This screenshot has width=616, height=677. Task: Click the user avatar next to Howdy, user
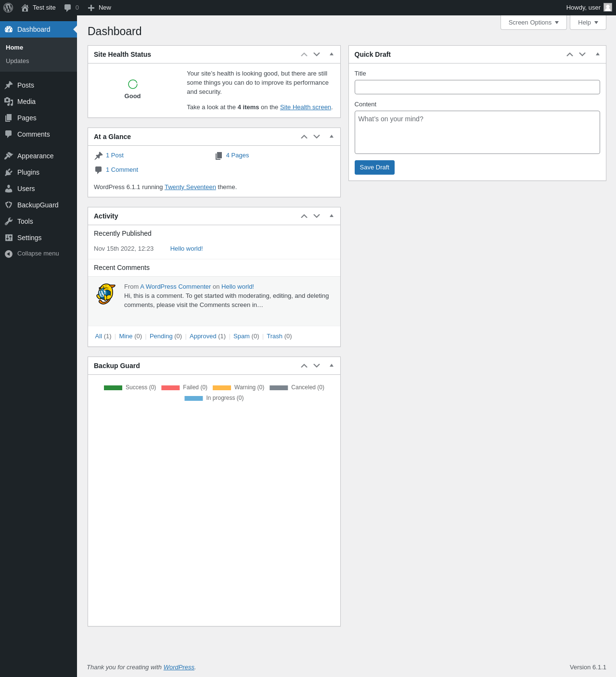(x=608, y=7)
